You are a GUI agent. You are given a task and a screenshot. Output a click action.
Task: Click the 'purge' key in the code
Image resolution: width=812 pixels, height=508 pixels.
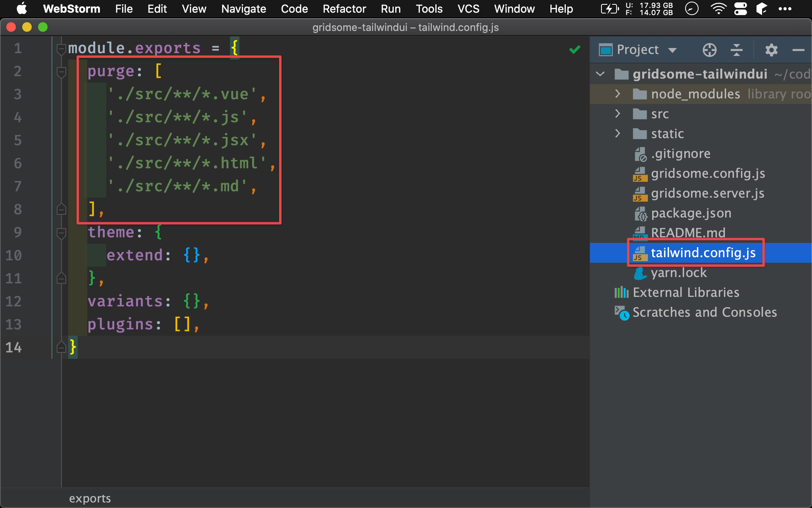tap(111, 71)
